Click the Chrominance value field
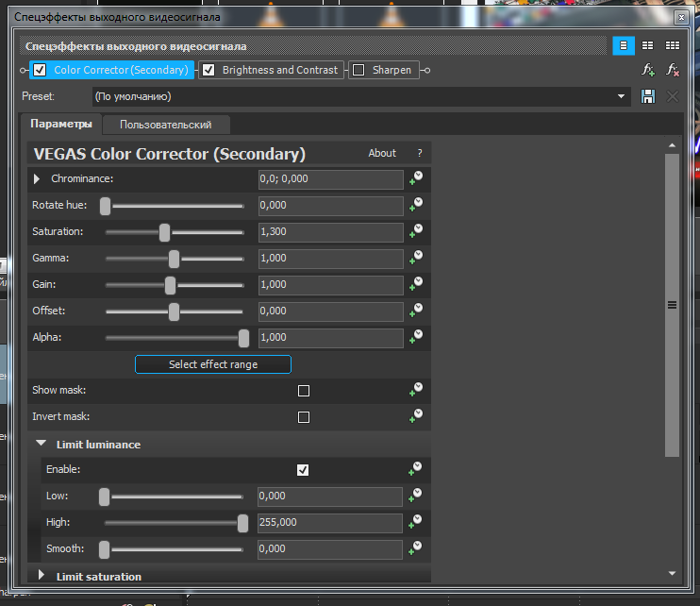Image resolution: width=700 pixels, height=606 pixels. pos(331,179)
